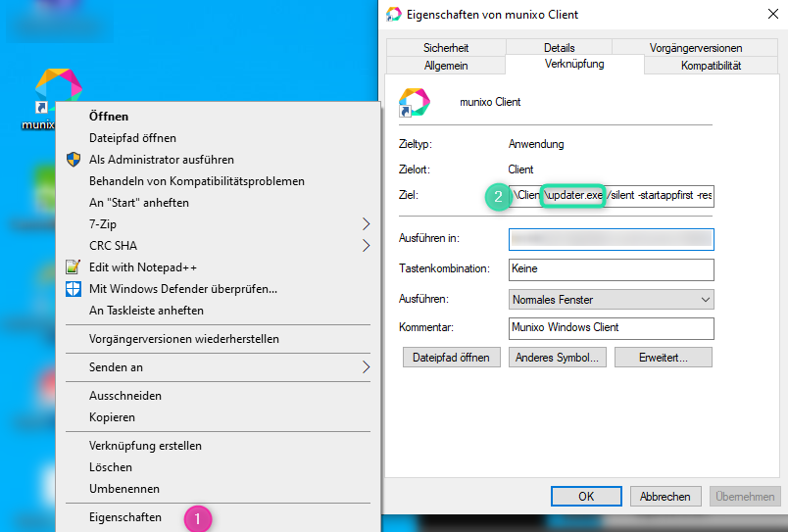The width and height of the screenshot is (788, 532).
Task: Close the Eigenschaften von munixo Client dialog
Action: (773, 14)
